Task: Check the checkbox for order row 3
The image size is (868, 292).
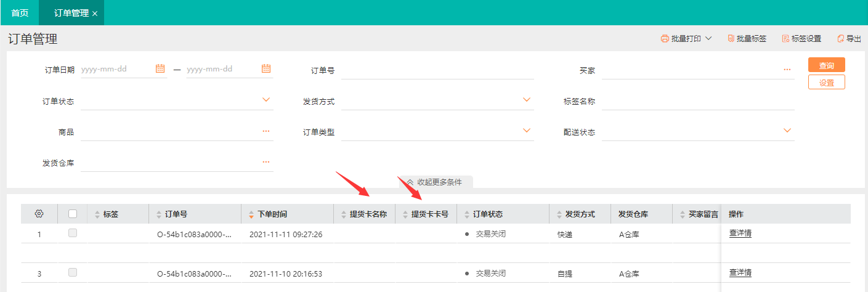Action: tap(73, 272)
